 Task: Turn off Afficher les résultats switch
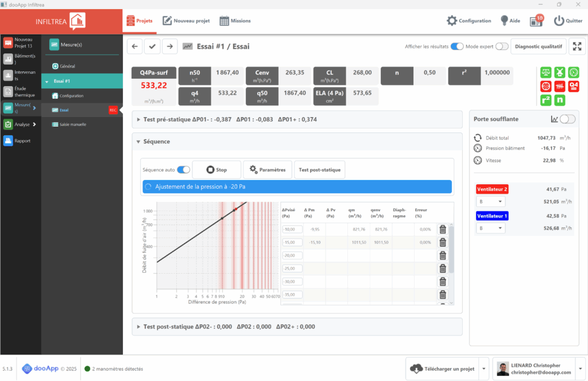(457, 46)
